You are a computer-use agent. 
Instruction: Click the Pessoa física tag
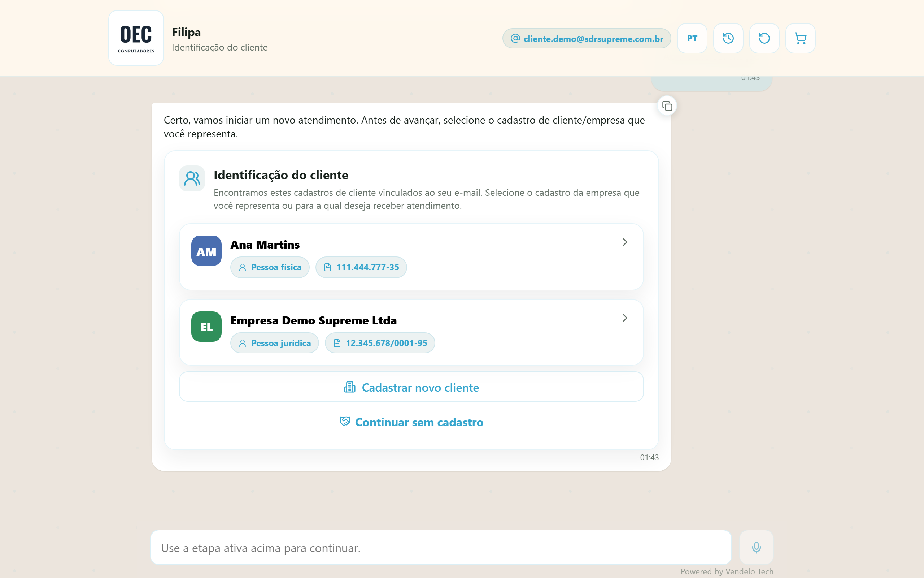tap(270, 267)
